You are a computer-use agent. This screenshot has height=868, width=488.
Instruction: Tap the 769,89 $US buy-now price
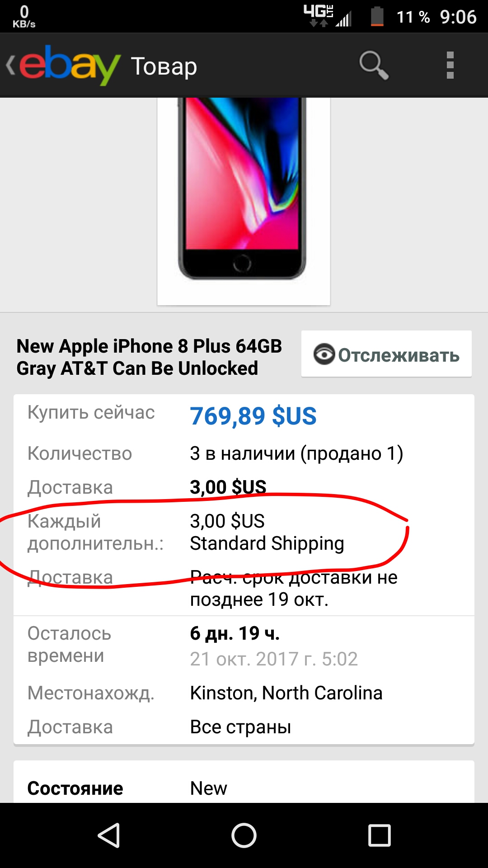tap(253, 416)
